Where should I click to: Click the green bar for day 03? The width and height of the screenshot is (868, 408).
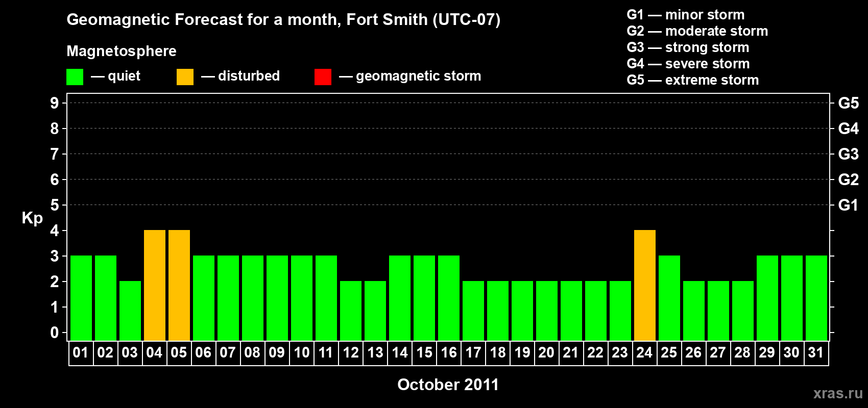click(x=130, y=311)
